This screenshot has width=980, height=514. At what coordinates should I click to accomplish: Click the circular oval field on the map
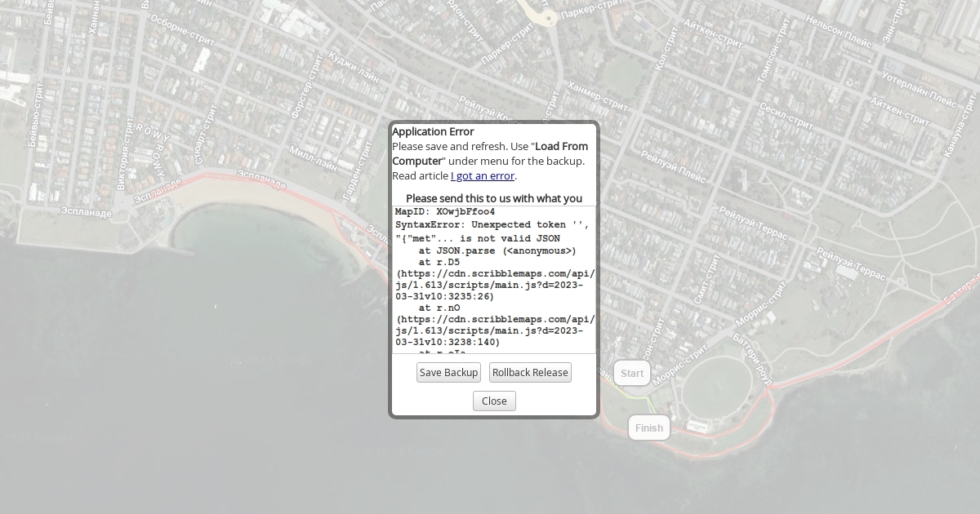717,390
